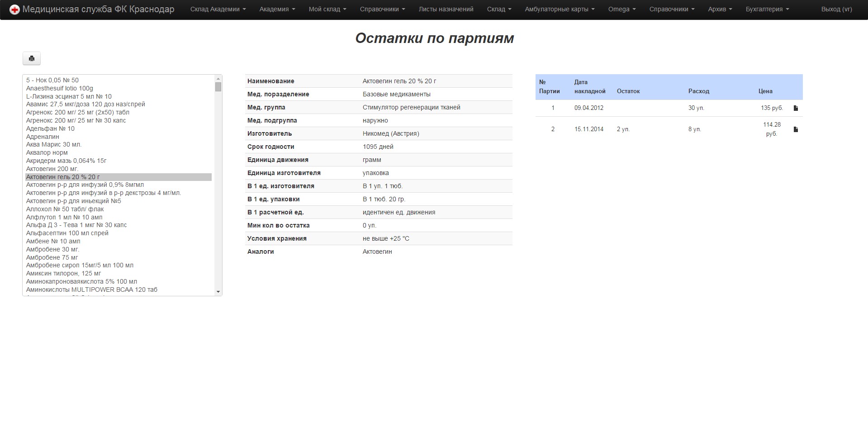The height and width of the screenshot is (432, 868).
Task: Expand the Omega menu
Action: (622, 9)
